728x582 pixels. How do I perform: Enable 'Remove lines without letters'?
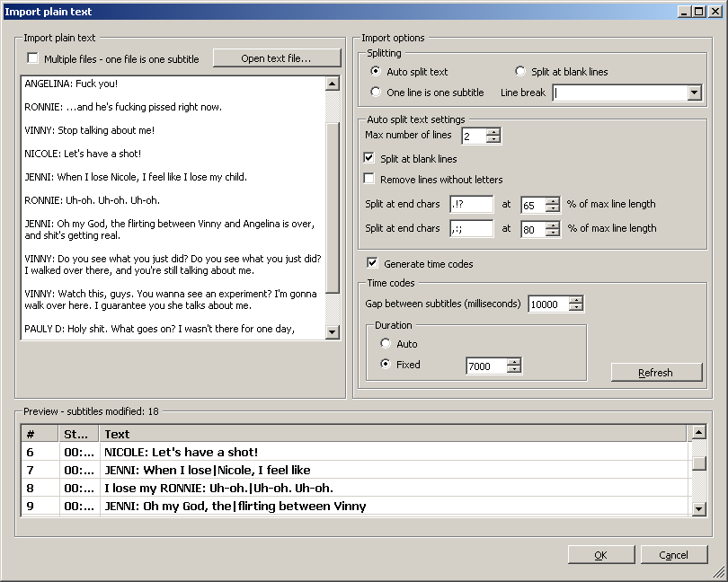pos(368,178)
